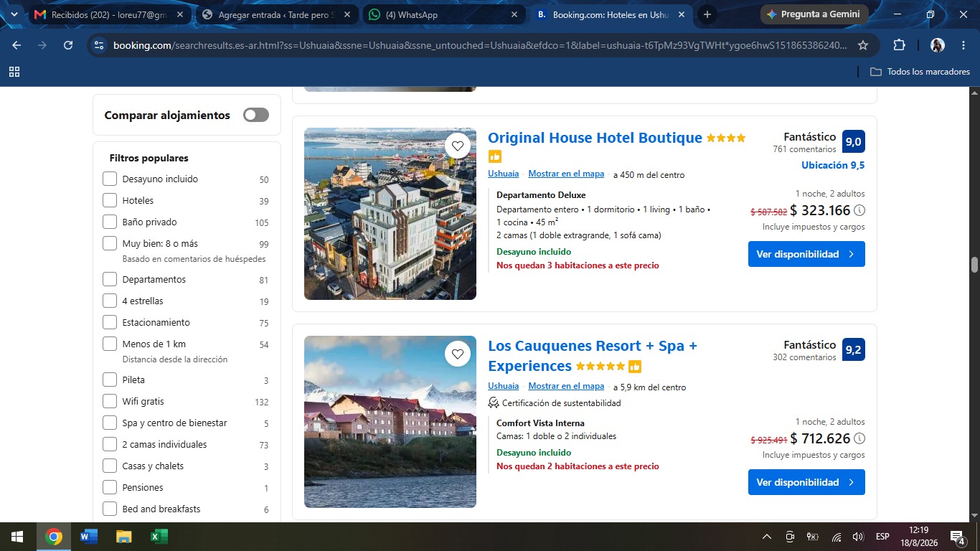Bookmark this page with the star icon
This screenshot has width=980, height=551.
pyautogui.click(x=863, y=45)
